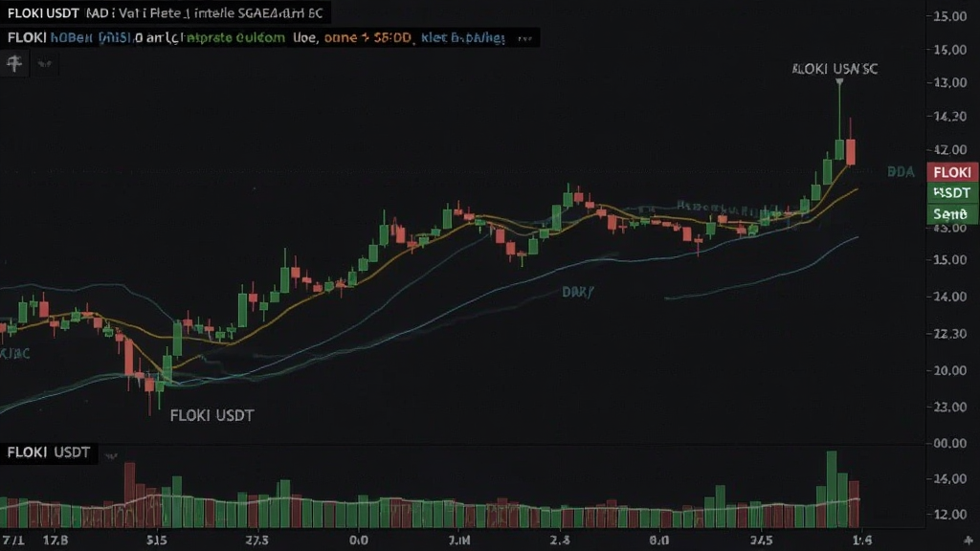
Task: Click the FLOKI USNSC high annotation label
Action: [835, 69]
